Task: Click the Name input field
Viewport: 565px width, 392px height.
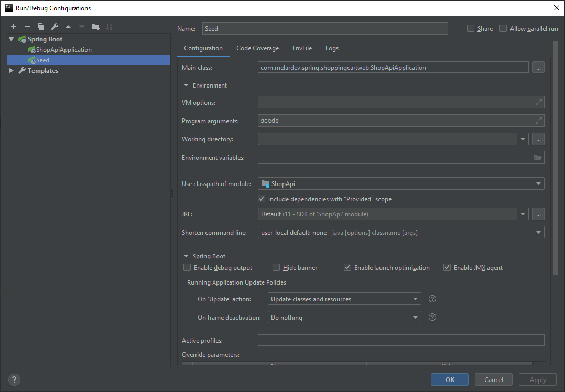Action: coord(325,28)
